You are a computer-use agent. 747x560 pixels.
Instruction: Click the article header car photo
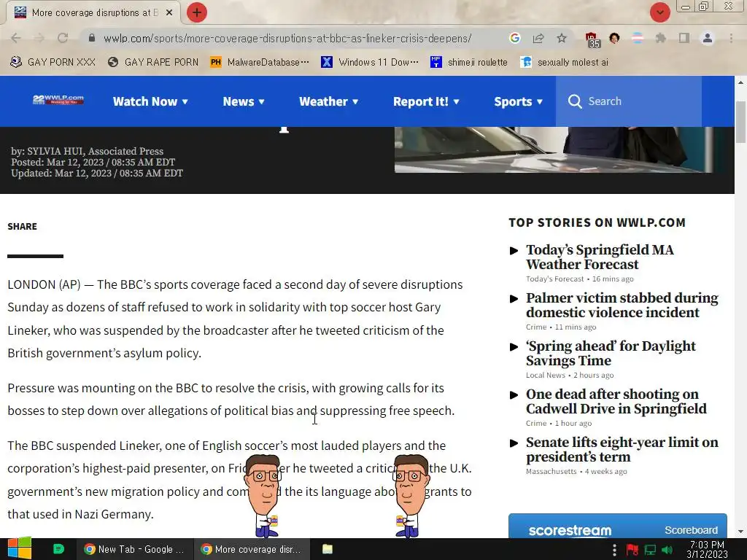[554, 149]
